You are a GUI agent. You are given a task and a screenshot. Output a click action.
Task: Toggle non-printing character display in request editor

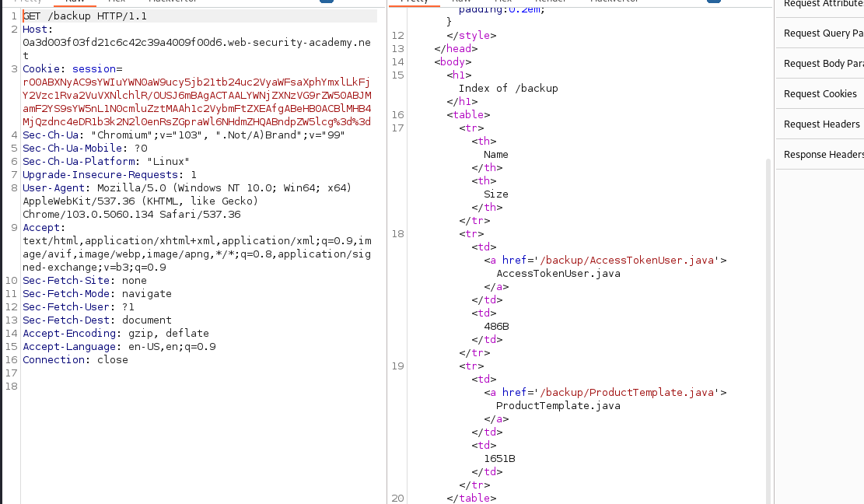pos(327,2)
